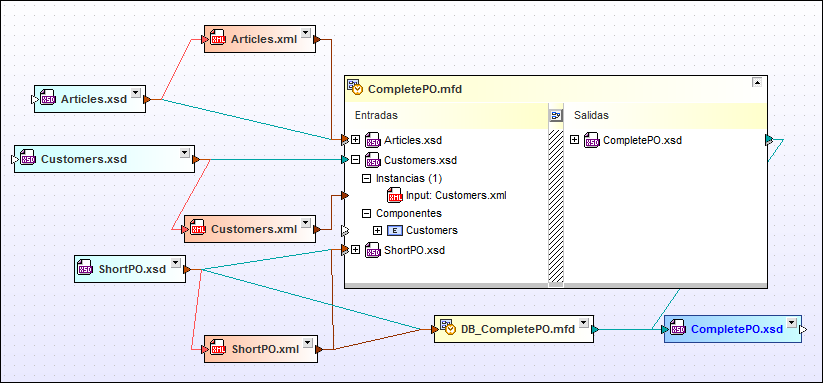Select the DB_CompletePO.mfd mapping icon

tap(448, 328)
